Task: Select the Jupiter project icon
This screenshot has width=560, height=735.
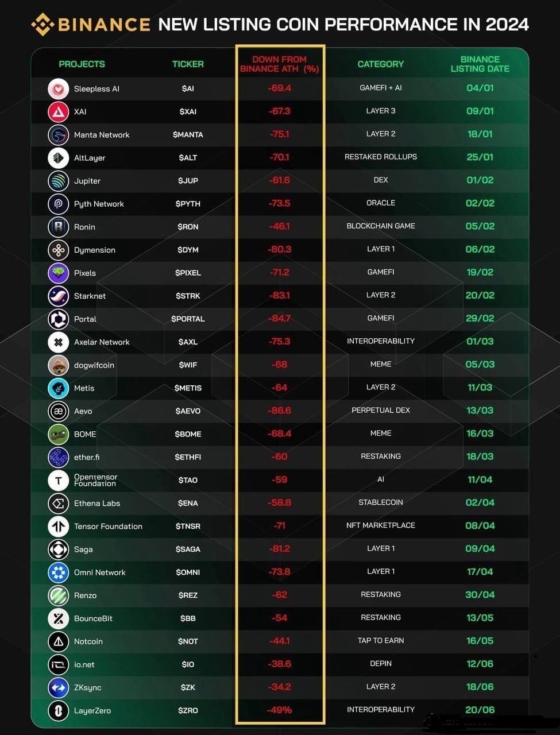Action: pos(59,181)
